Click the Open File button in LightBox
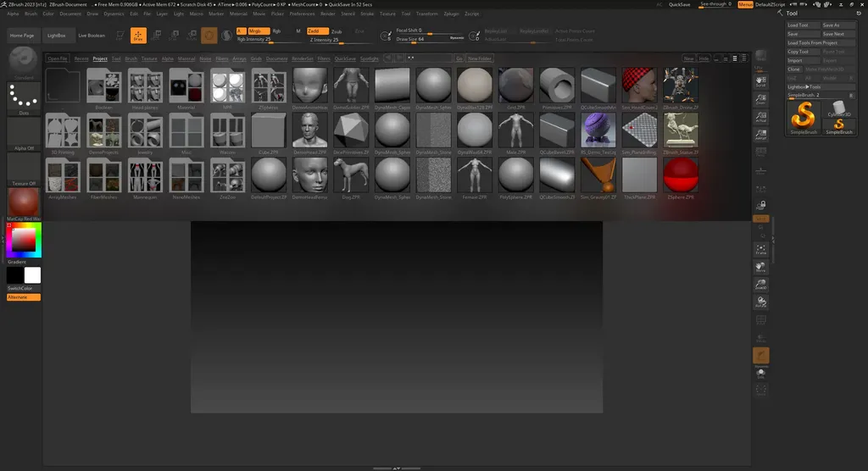Viewport: 868px width, 471px height. [x=58, y=58]
